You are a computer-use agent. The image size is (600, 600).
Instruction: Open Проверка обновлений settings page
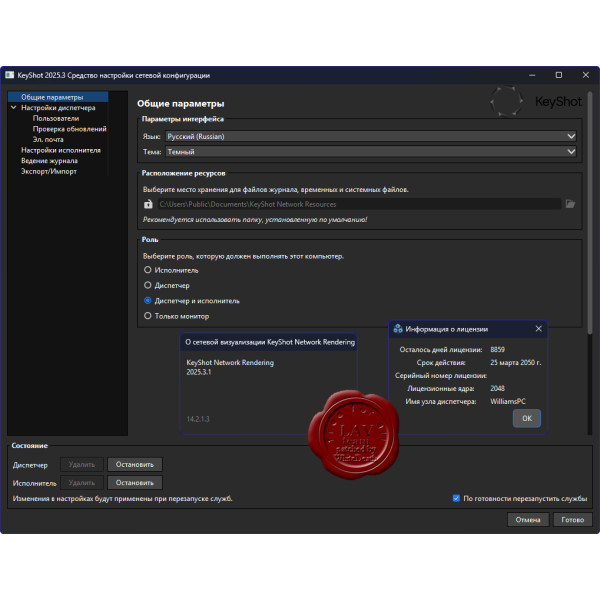click(70, 129)
